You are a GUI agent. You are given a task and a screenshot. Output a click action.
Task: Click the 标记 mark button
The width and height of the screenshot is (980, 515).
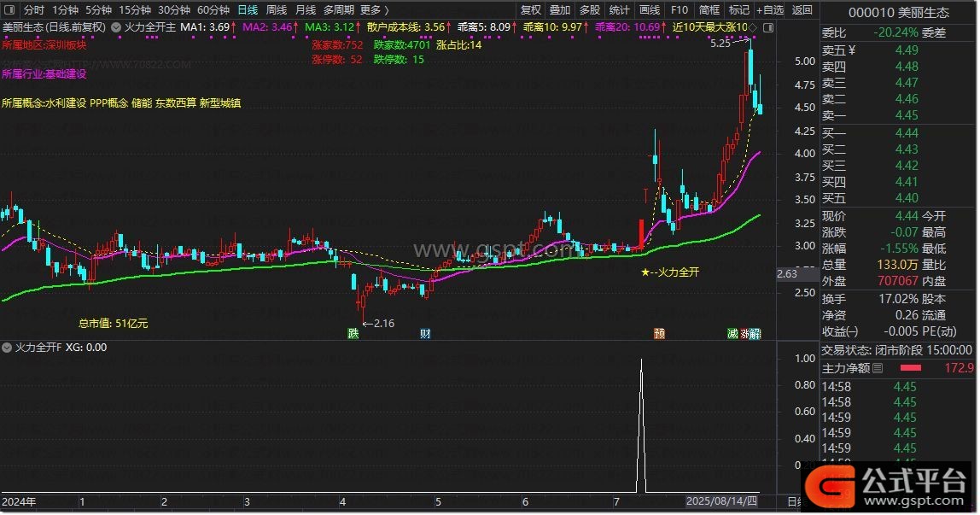739,10
